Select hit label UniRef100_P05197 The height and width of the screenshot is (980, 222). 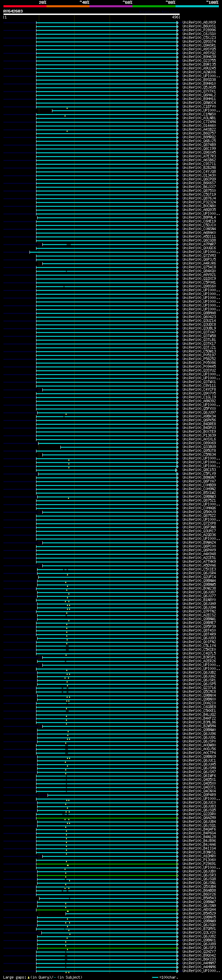[199, 355]
